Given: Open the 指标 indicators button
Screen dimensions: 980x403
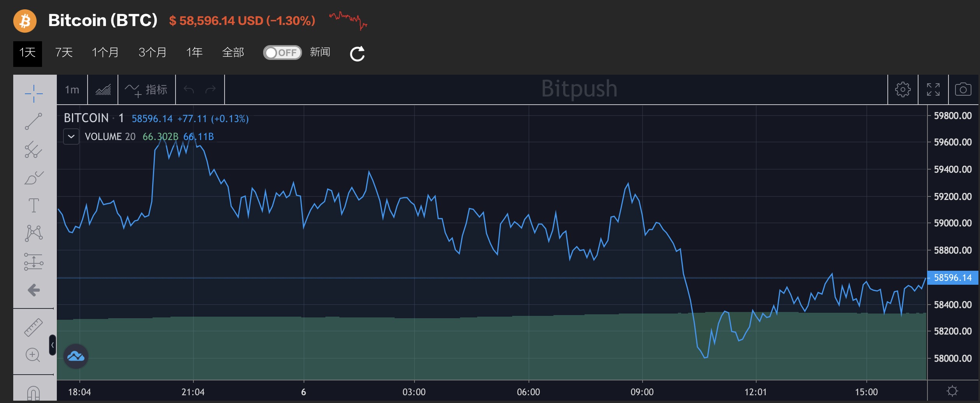Looking at the screenshot, I should 147,90.
